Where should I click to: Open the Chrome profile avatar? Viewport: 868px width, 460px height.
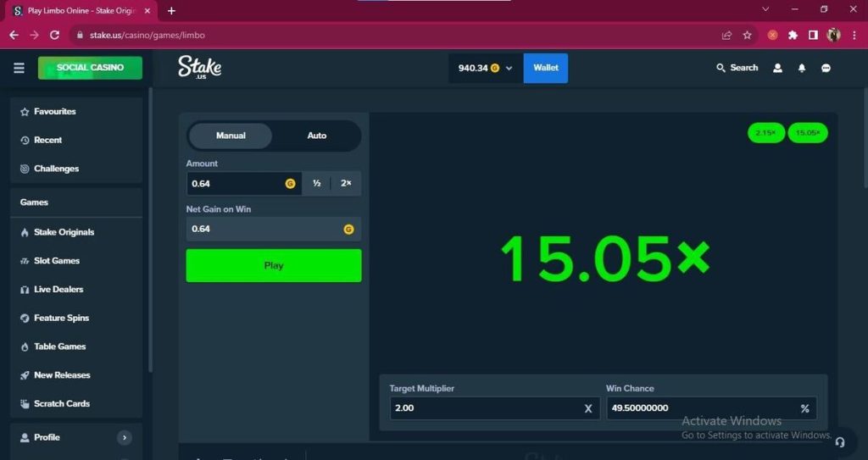point(834,35)
